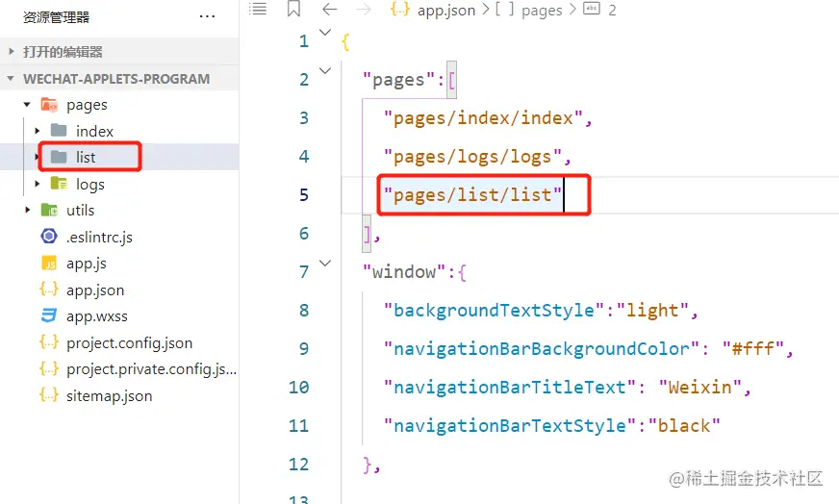Viewport: 839px width, 504px height.
Task: Fold line 1 with the chevron
Action: coord(325,32)
